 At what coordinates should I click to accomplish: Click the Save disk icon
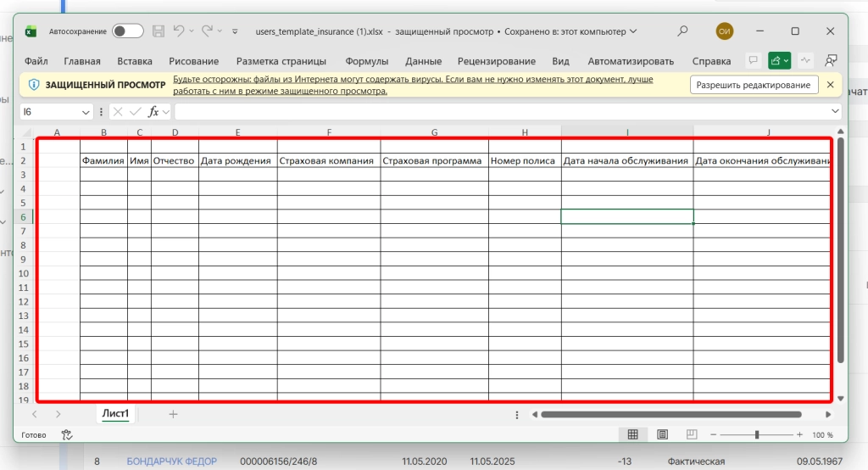click(159, 31)
